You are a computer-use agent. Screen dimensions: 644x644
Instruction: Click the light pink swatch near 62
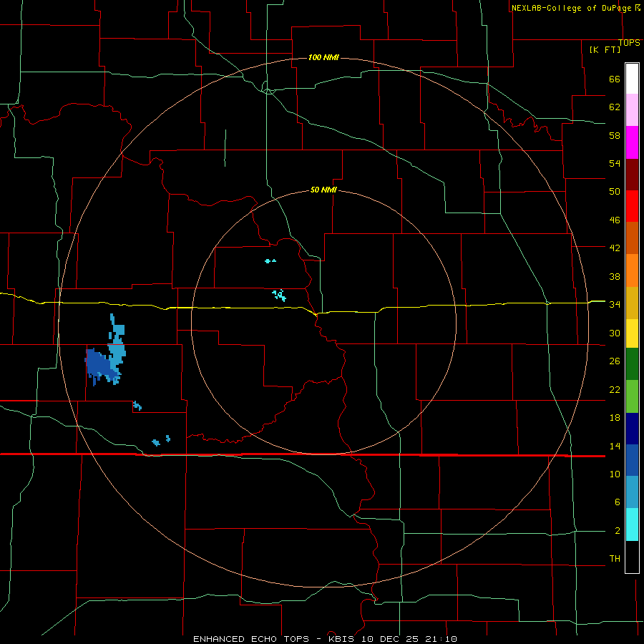[632, 109]
